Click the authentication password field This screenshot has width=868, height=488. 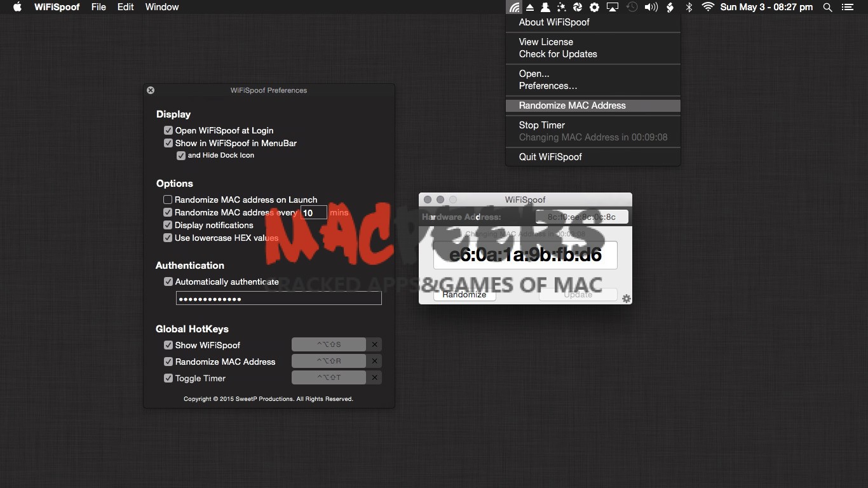coord(279,299)
